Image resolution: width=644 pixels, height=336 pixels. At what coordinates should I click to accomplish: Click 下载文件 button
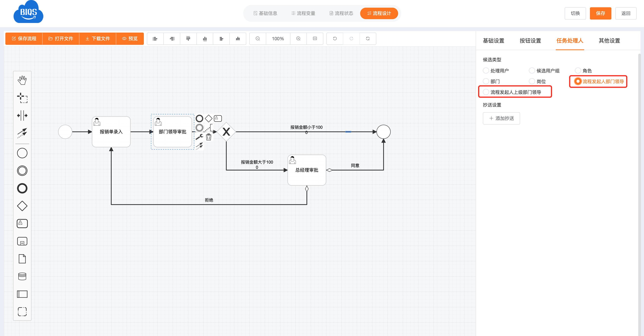(97, 39)
